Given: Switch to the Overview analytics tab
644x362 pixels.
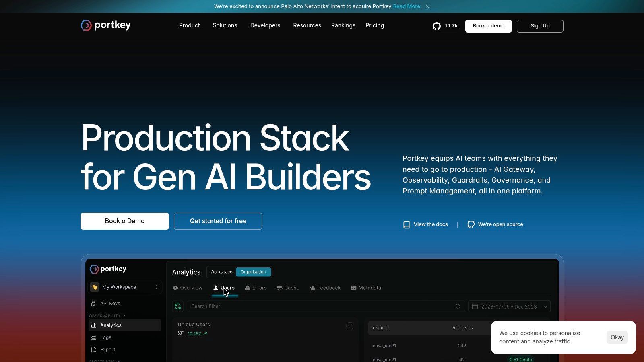Looking at the screenshot, I should pos(188,288).
